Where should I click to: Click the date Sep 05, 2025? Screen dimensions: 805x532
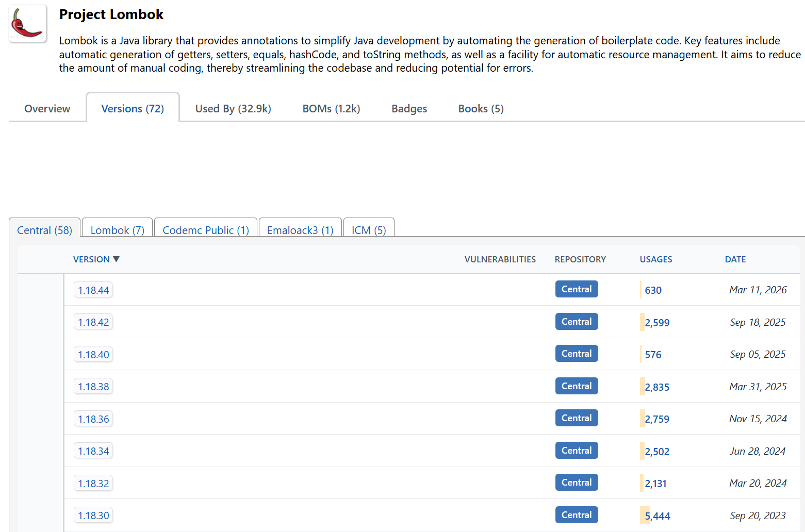[758, 354]
